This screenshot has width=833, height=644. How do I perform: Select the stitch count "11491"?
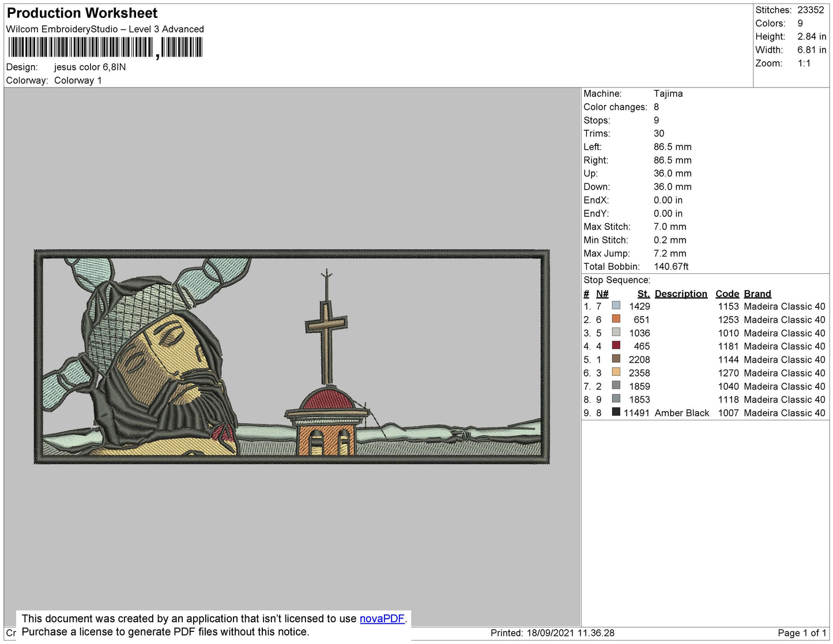636,413
